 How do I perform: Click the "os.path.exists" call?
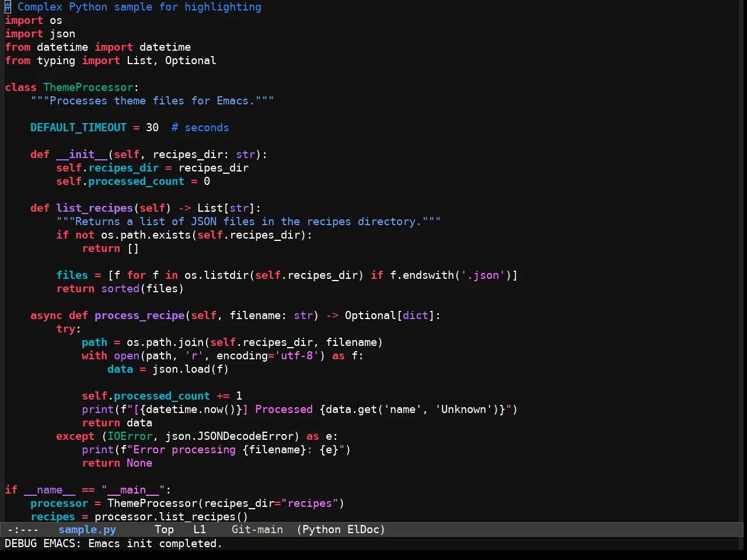[146, 235]
